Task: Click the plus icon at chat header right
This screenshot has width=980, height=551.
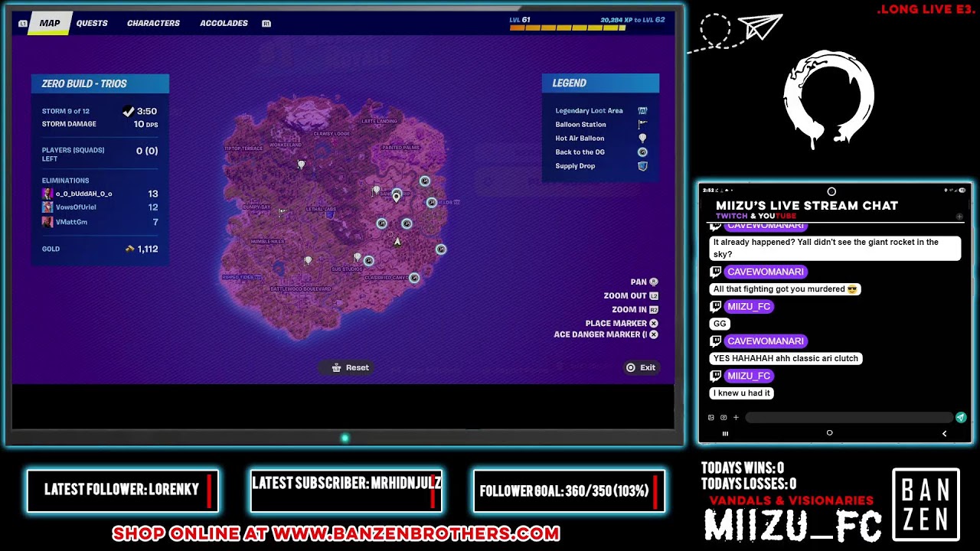Action: (959, 217)
